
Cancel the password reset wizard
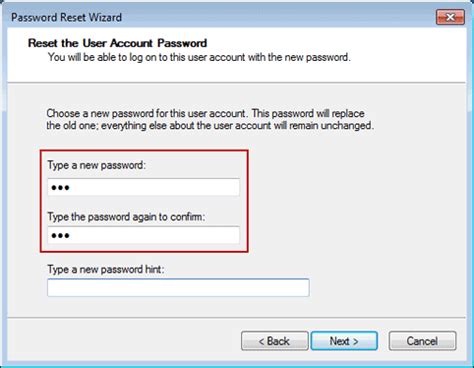[422, 341]
